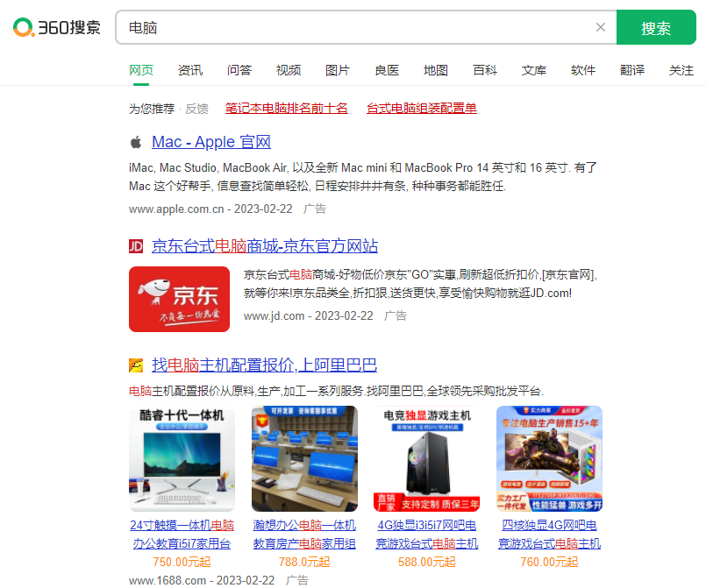Image resolution: width=706 pixels, height=588 pixels.
Task: Switch to the 资讯 tab
Action: click(x=190, y=69)
